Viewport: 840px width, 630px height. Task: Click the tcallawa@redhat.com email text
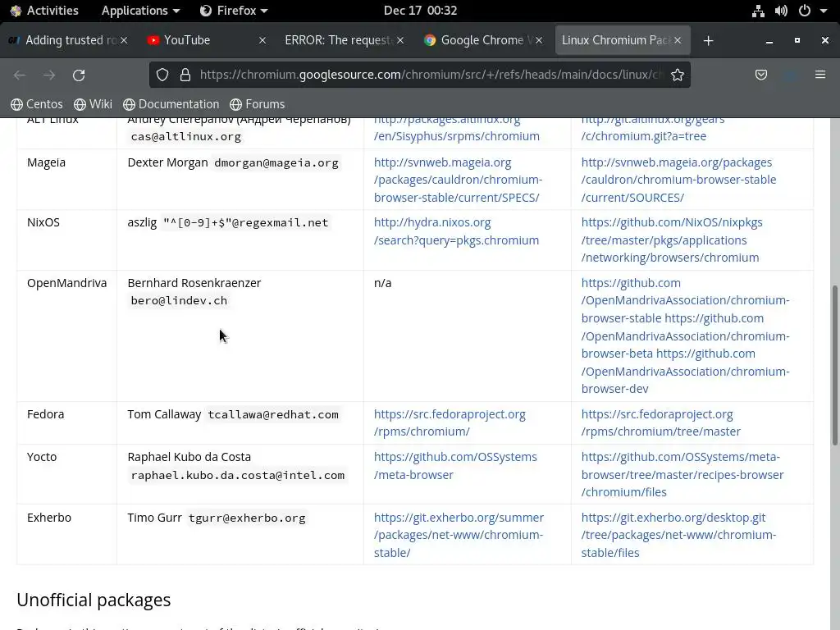click(273, 414)
